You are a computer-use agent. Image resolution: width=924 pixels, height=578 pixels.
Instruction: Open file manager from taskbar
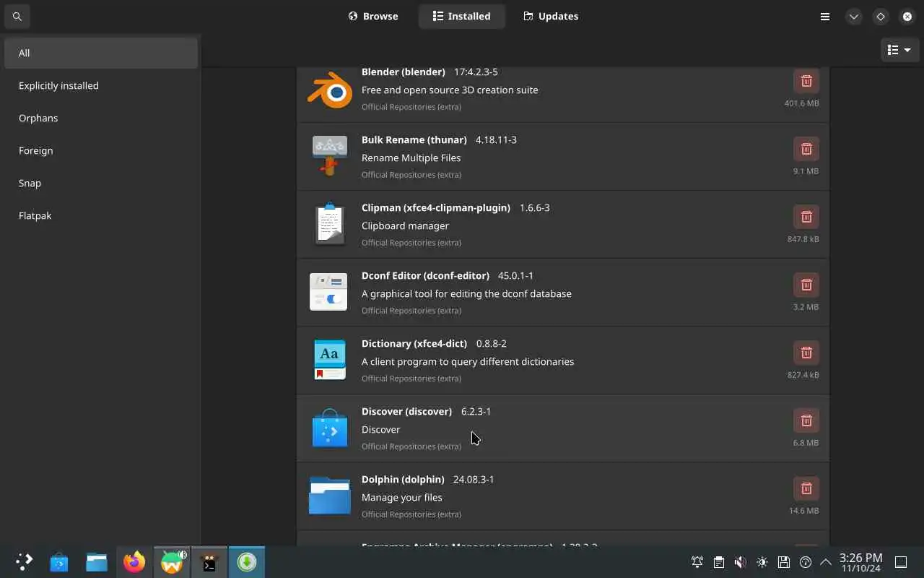pyautogui.click(x=97, y=562)
